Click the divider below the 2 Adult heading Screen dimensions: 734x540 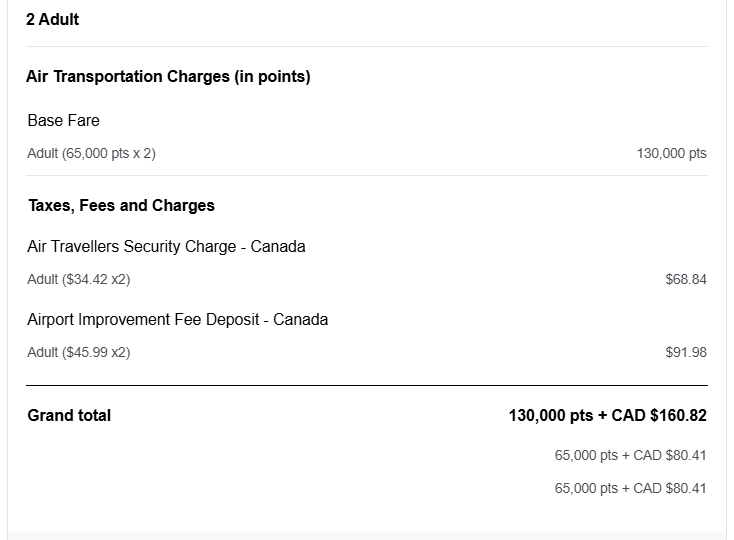tap(367, 46)
